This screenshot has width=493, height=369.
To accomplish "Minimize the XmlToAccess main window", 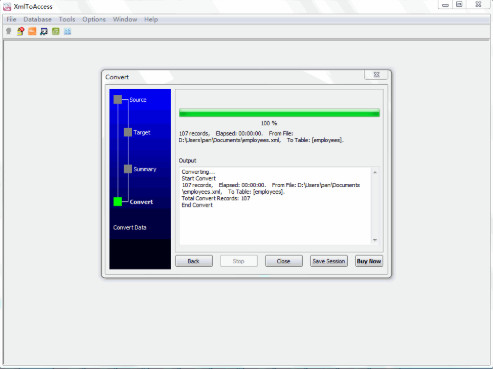I will point(445,5).
